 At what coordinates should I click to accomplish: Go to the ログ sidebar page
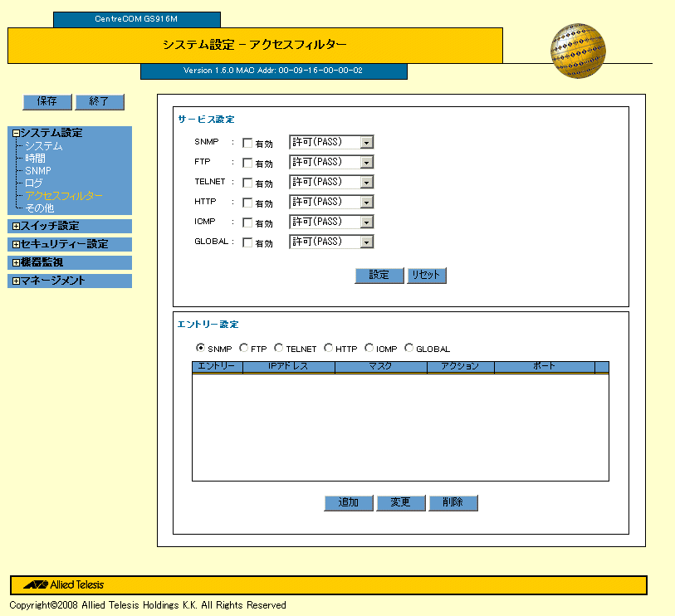click(x=33, y=183)
